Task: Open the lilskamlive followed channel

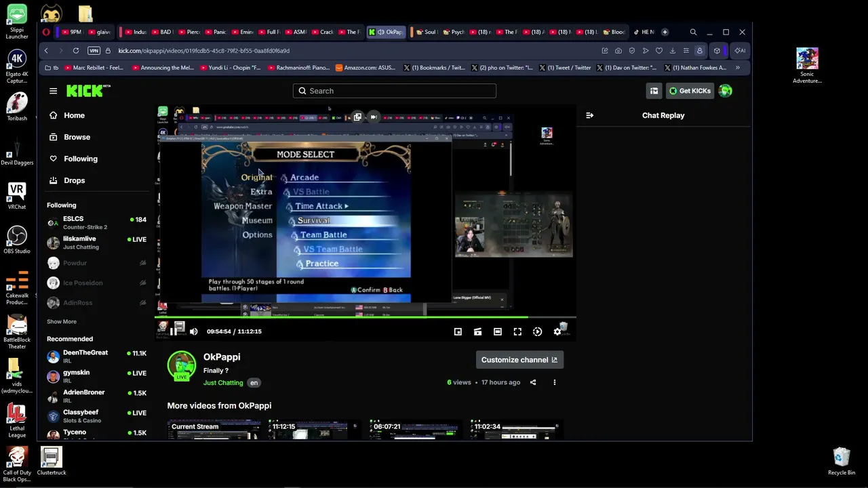Action: pyautogui.click(x=96, y=243)
